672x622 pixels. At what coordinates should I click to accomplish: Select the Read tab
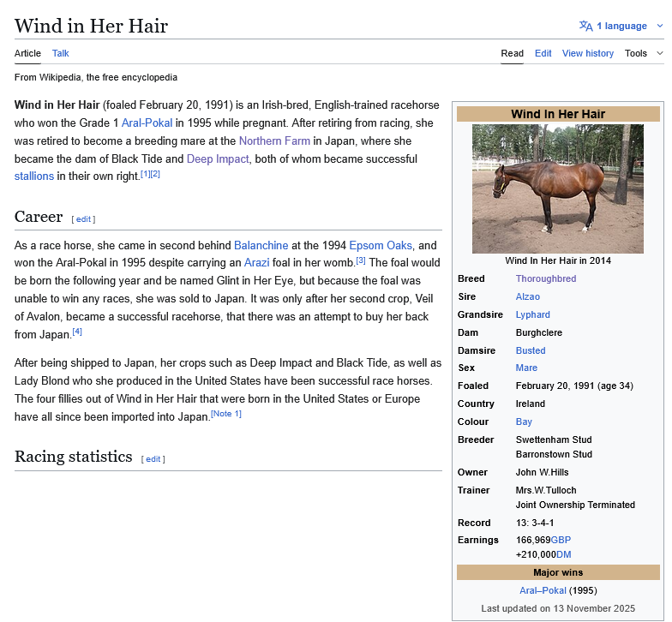tap(513, 53)
